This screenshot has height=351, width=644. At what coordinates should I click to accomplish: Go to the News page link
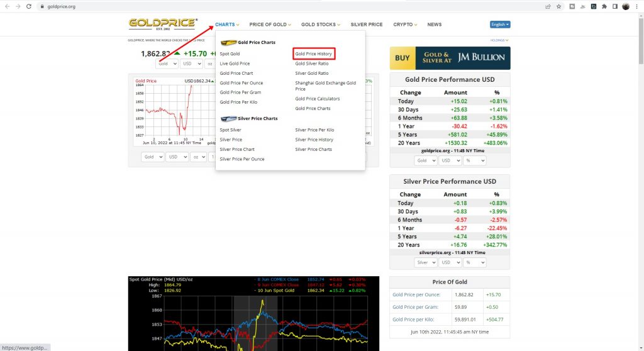(435, 25)
